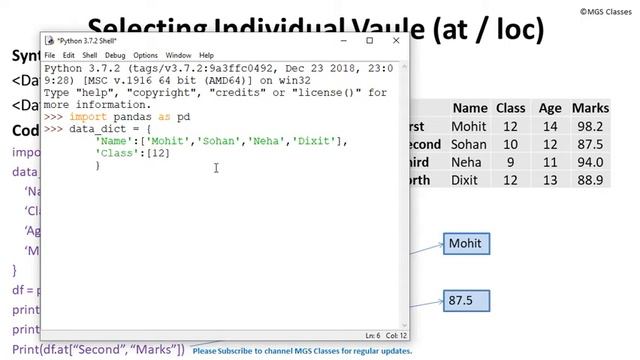Click the 'Class':[12] code line
Screen dimensions: 640x360
pos(132,153)
